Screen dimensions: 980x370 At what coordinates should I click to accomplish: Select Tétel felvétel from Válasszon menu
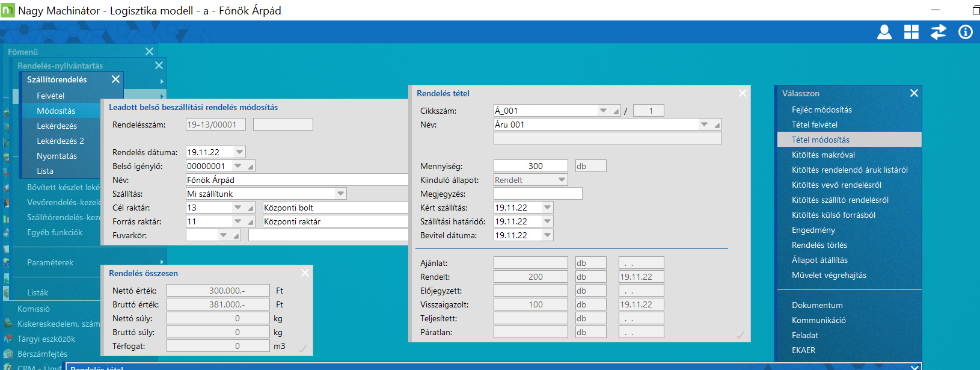[x=815, y=125]
